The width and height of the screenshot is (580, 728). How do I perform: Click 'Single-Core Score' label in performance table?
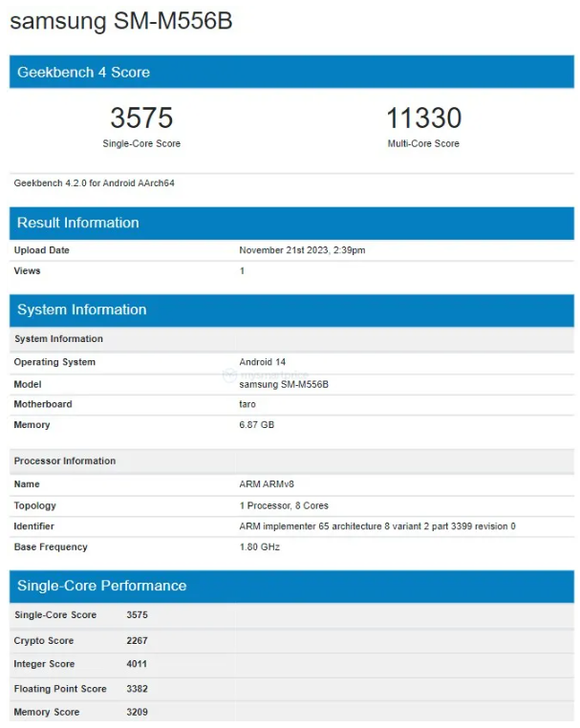55,615
